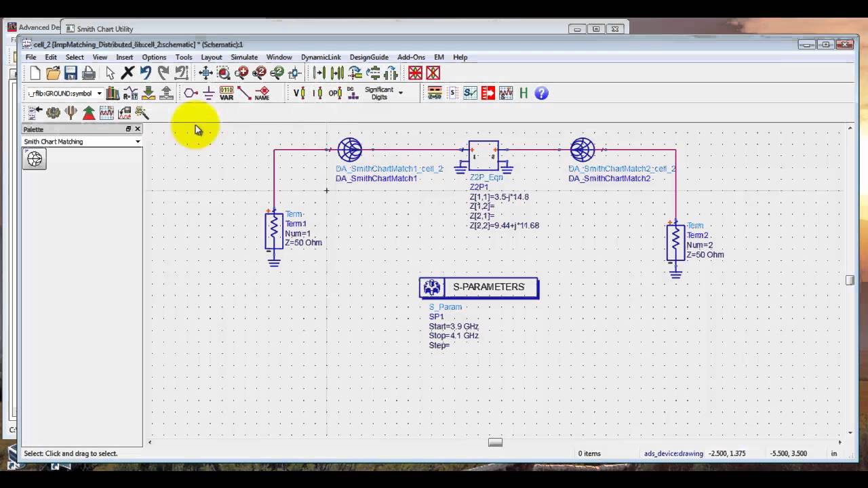
Task: Open the component history GROUND symbol dropdown
Action: click(x=99, y=94)
